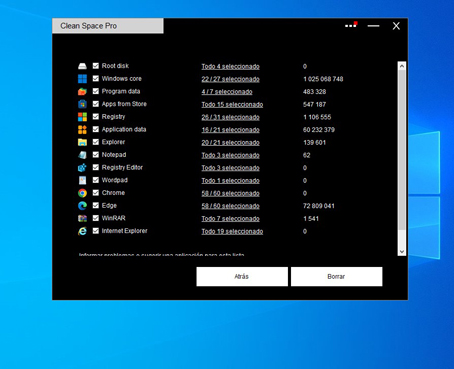This screenshot has width=454, height=369.
Task: Click the vertical scrollbar thumb
Action: (x=402, y=150)
